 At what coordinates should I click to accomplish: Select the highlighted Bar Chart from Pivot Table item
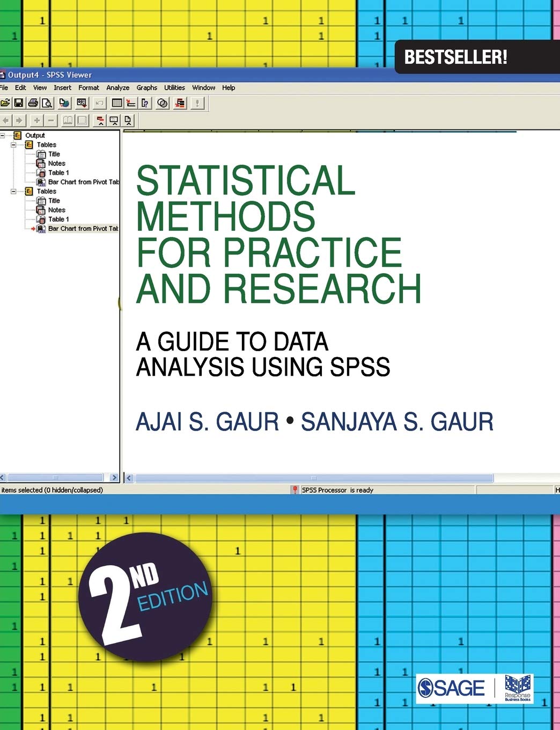tap(83, 229)
